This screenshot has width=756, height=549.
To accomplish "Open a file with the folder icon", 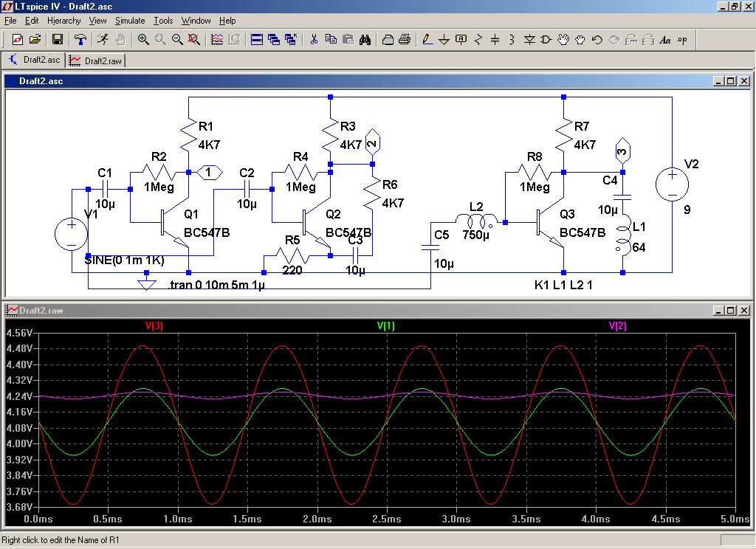I will point(35,40).
